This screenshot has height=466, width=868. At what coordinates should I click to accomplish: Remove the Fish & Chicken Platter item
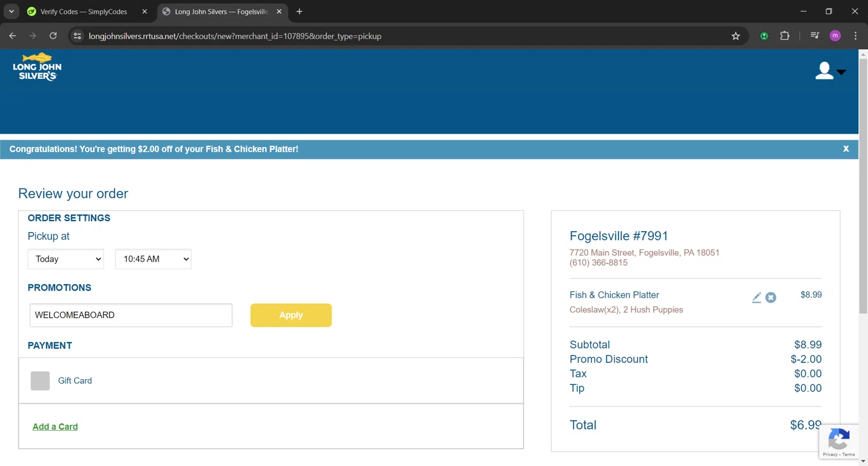(771, 297)
